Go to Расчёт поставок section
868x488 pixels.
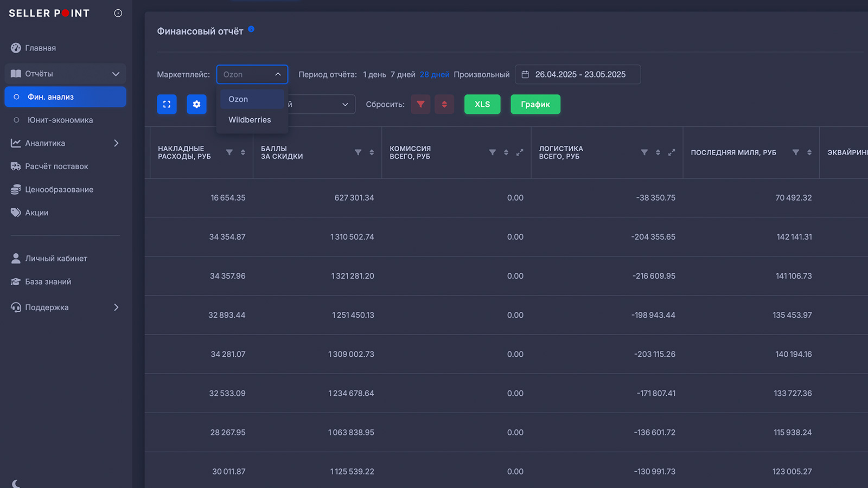pos(56,166)
